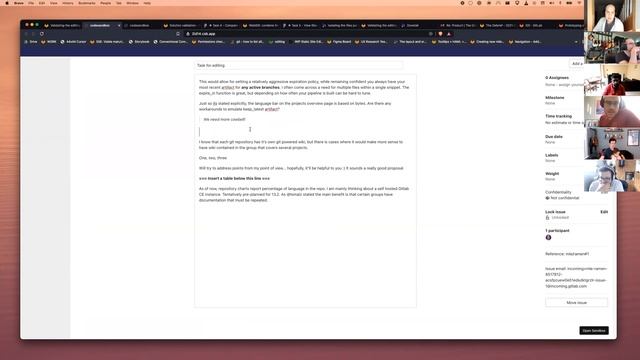Click the One, two, three line

point(213,158)
